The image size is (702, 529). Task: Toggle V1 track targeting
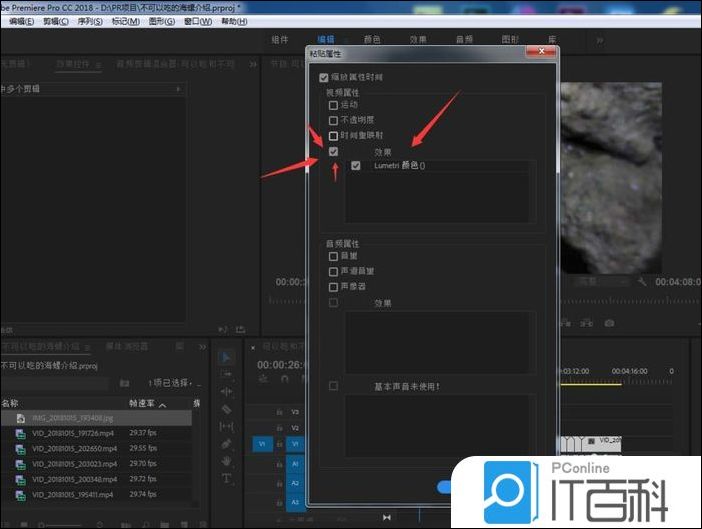click(295, 444)
